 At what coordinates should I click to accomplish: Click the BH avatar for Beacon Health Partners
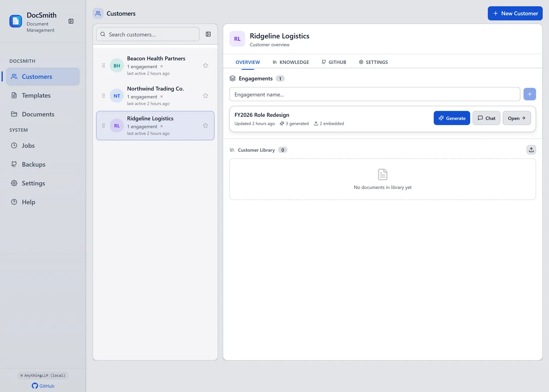pyautogui.click(x=117, y=65)
